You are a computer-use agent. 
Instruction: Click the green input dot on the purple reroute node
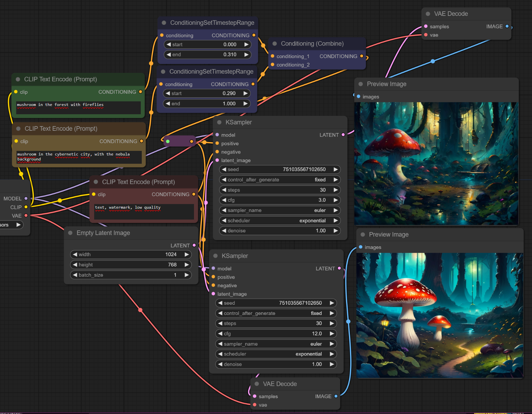(168, 141)
